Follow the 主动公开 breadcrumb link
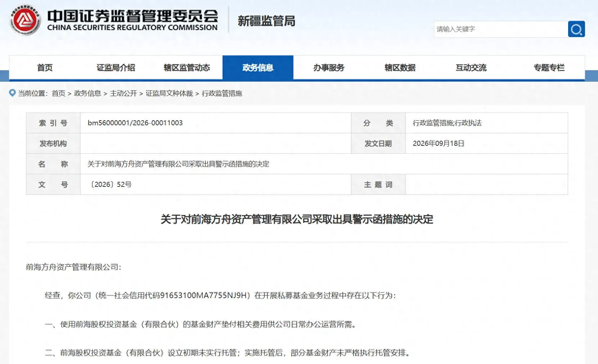Image resolution: width=598 pixels, height=364 pixels. [123, 93]
